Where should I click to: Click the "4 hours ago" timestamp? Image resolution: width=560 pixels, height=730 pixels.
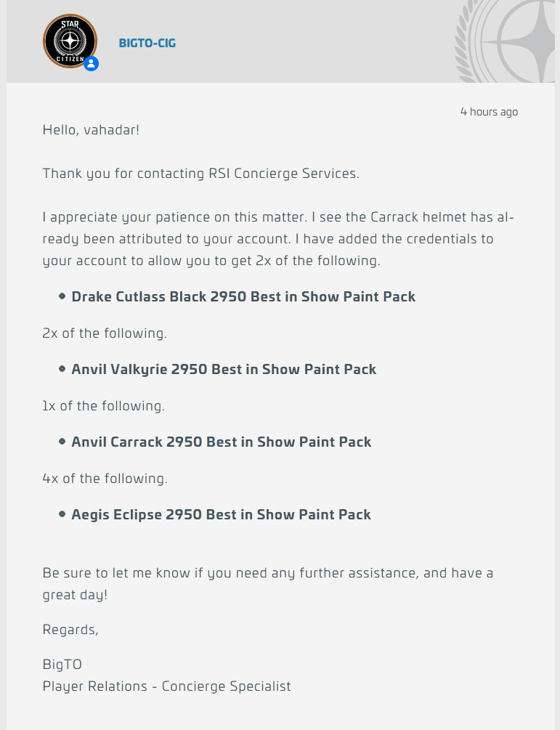tap(489, 112)
